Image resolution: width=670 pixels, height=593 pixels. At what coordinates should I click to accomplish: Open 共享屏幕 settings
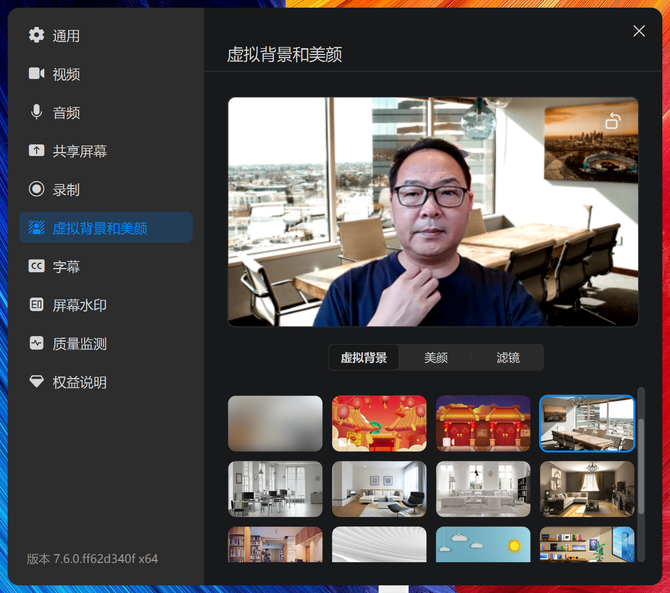[x=106, y=151]
